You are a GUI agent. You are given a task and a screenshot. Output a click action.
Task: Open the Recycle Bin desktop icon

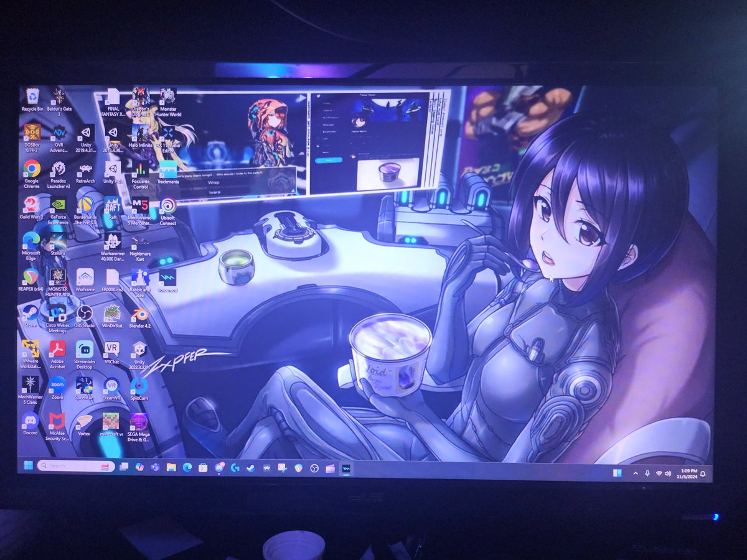[x=32, y=100]
